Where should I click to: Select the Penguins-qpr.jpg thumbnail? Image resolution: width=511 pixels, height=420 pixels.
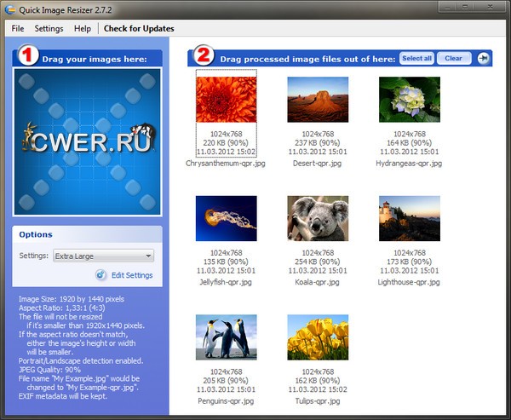tap(226, 337)
